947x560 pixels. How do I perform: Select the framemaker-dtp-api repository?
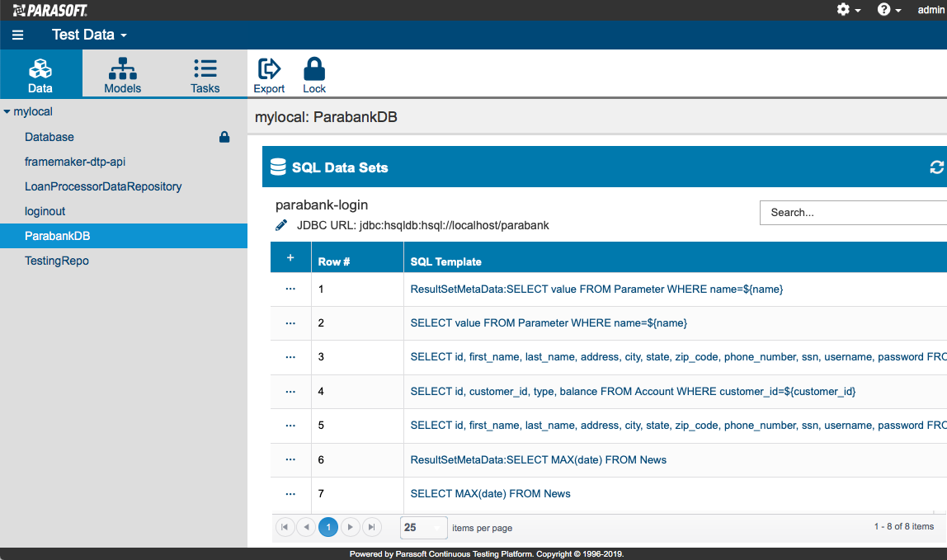tap(75, 162)
